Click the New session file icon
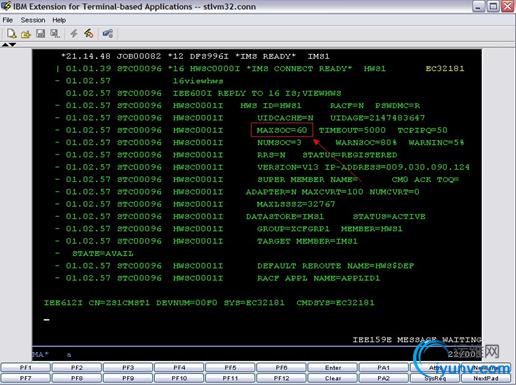The image size is (516, 385). click(11, 33)
